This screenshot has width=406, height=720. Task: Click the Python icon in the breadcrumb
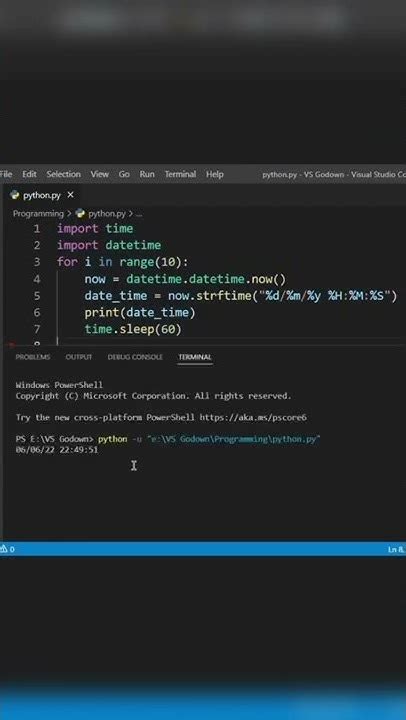80,213
